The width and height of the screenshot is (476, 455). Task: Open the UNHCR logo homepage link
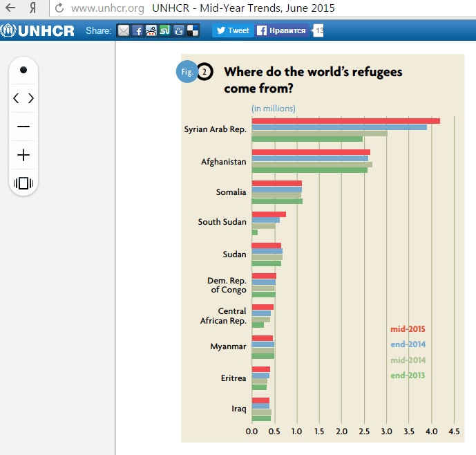click(x=38, y=30)
